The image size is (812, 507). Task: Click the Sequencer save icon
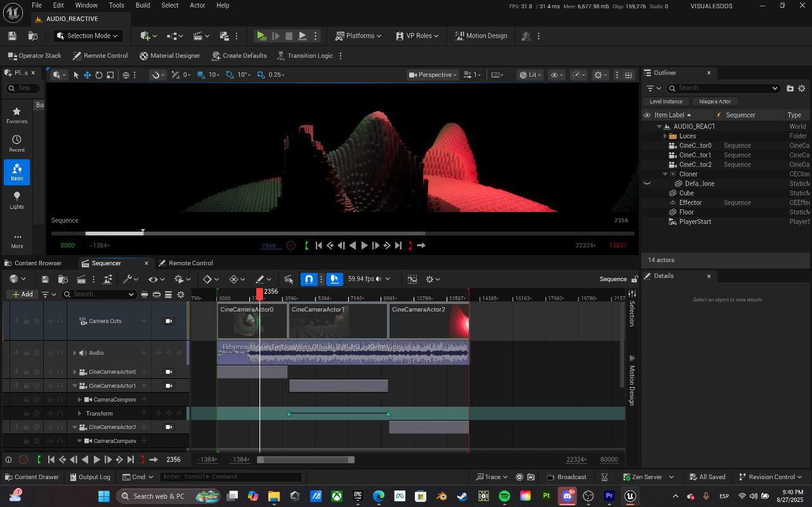coord(45,279)
